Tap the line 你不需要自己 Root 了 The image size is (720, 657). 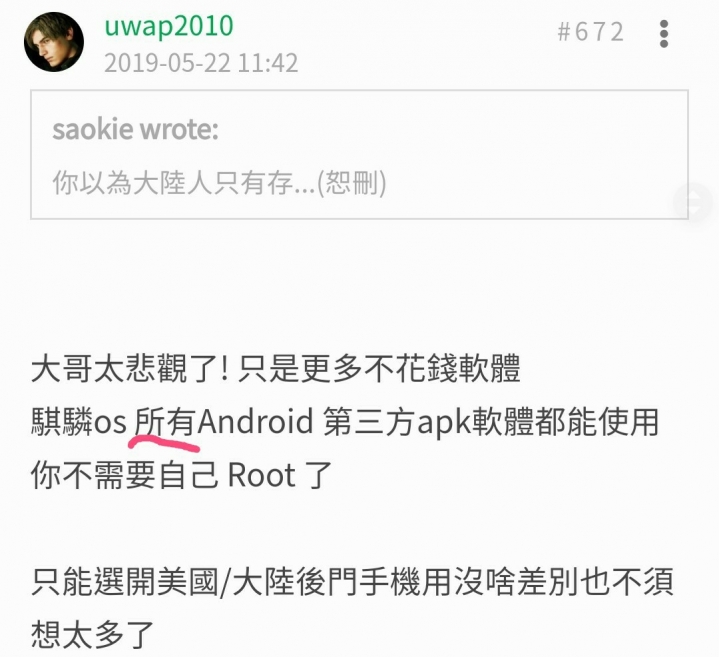(181, 475)
